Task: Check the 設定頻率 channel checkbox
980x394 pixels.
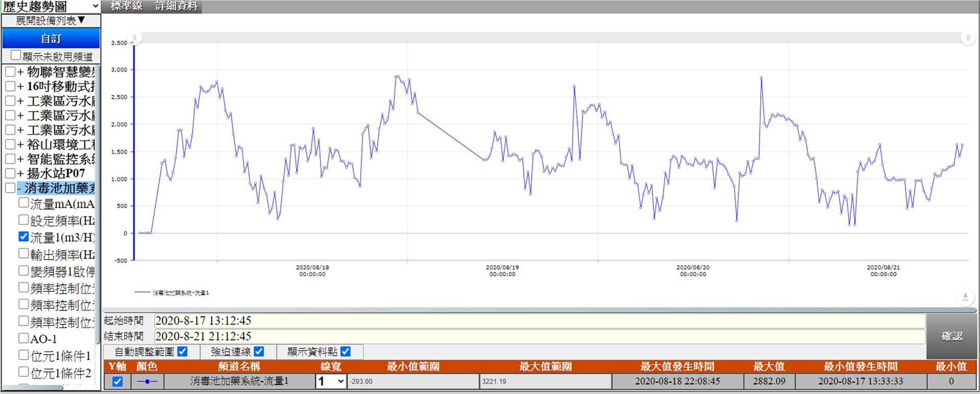Action: (x=23, y=219)
